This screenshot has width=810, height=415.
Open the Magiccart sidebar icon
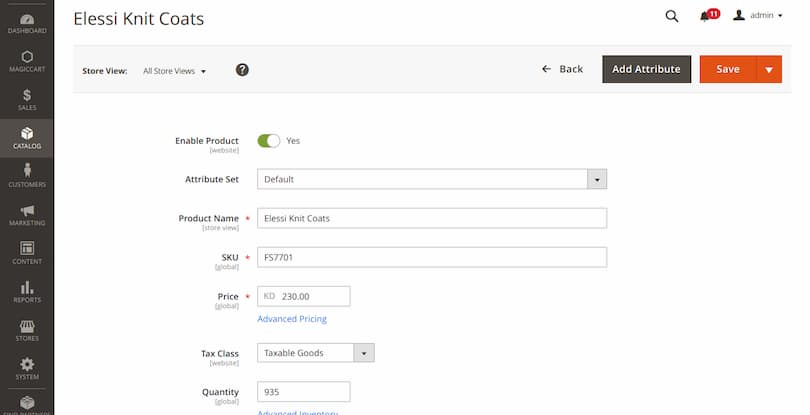tap(27, 60)
